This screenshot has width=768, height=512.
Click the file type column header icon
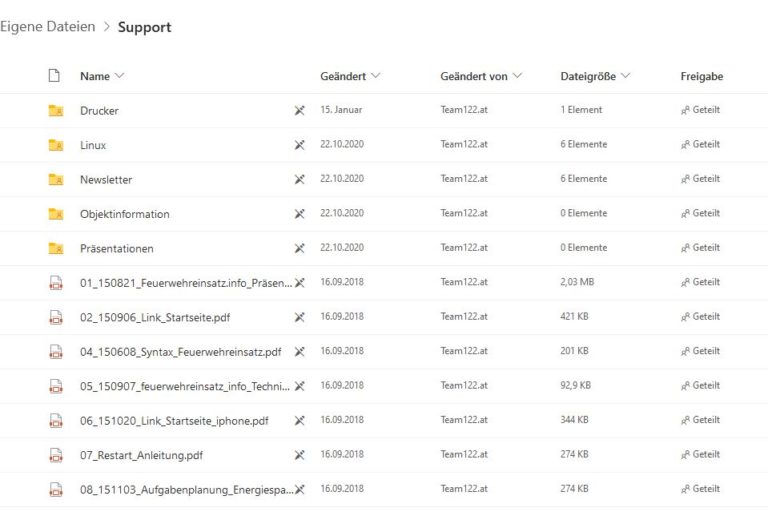coord(56,76)
